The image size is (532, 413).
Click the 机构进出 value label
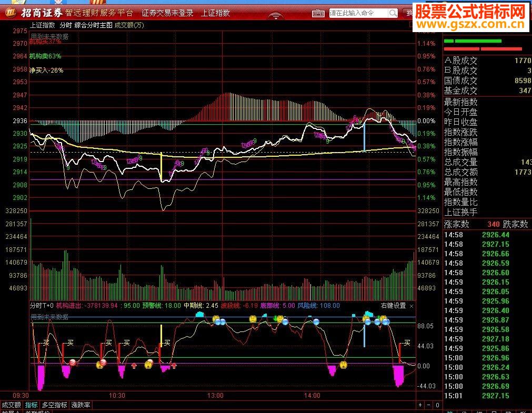[86, 306]
